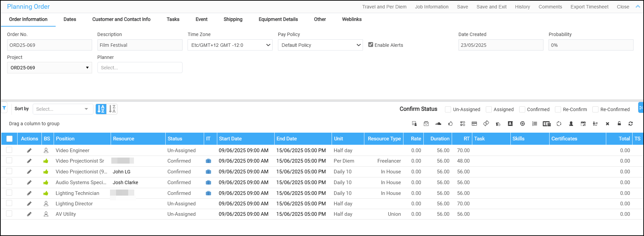This screenshot has width=644, height=236.
Task: Edit the Video Engineer row with pencil icon
Action: 29,150
